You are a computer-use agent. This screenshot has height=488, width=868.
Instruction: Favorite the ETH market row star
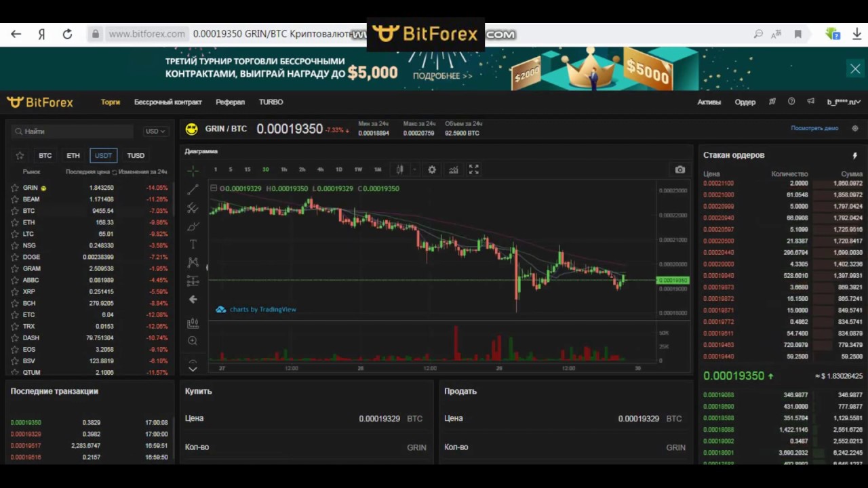click(14, 222)
